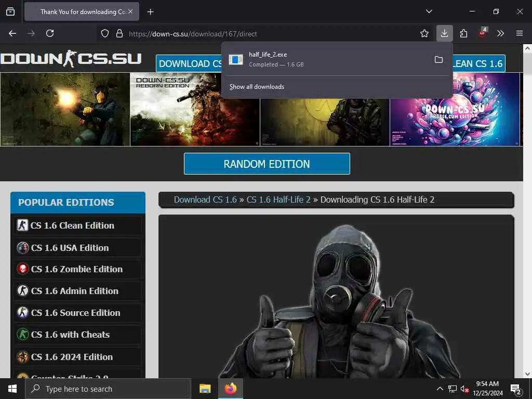532x399 pixels.
Task: Open the Firefox application menu
Action: coord(520,33)
